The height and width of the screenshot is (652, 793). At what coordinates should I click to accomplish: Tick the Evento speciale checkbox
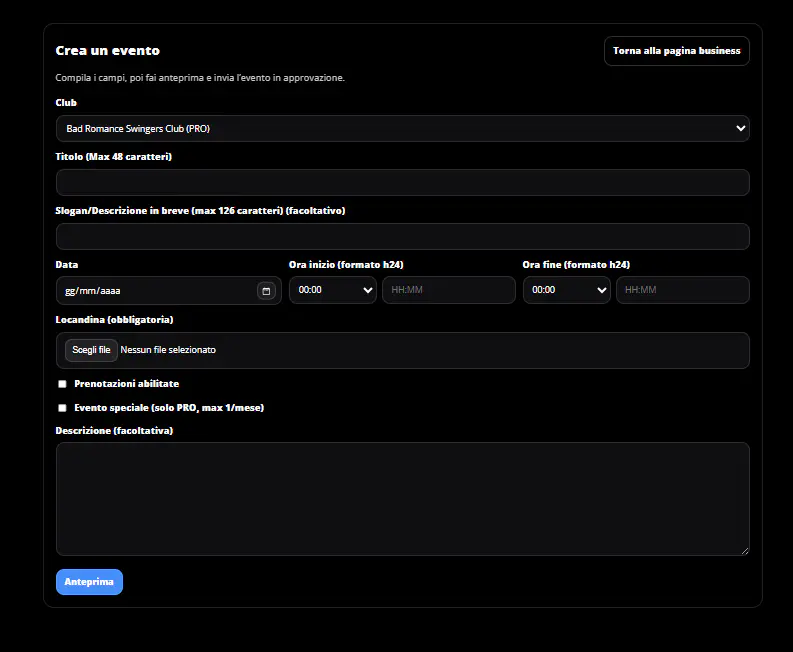pos(62,408)
